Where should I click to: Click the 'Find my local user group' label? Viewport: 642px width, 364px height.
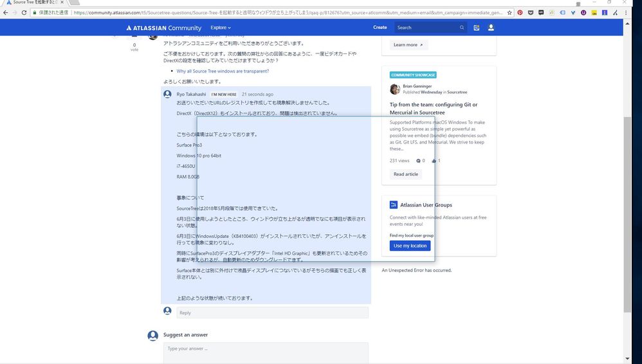(x=412, y=235)
